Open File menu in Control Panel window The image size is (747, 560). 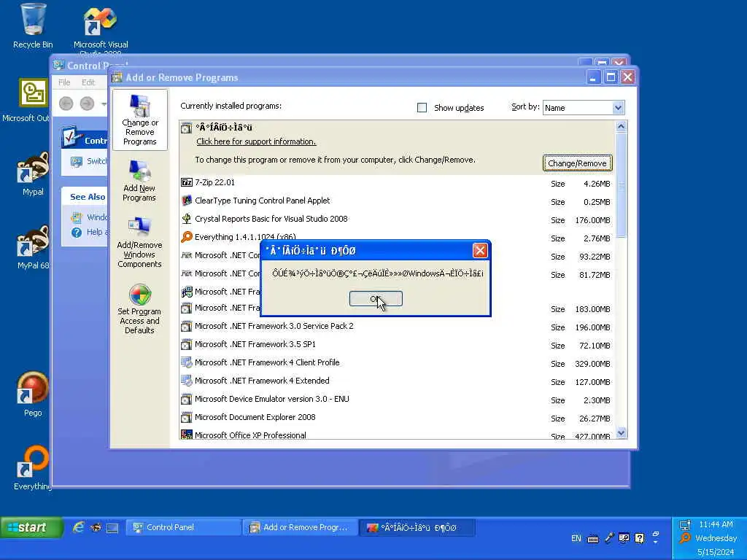[64, 82]
